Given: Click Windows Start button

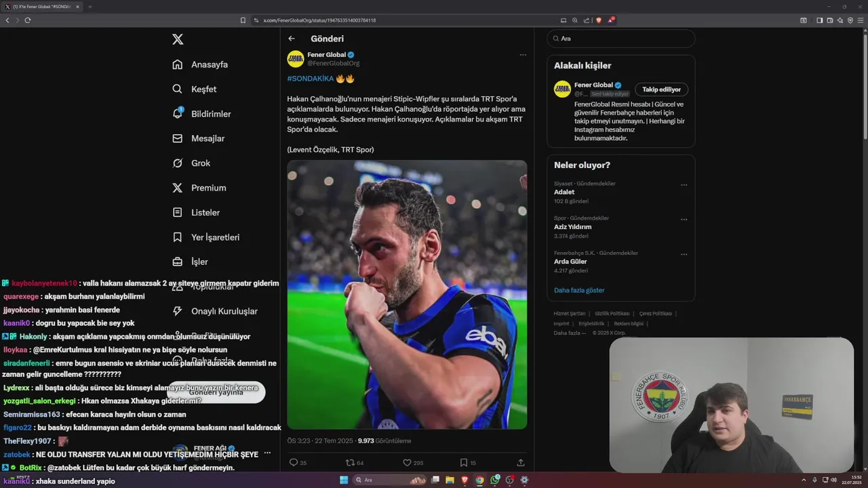Looking at the screenshot, I should tap(344, 480).
